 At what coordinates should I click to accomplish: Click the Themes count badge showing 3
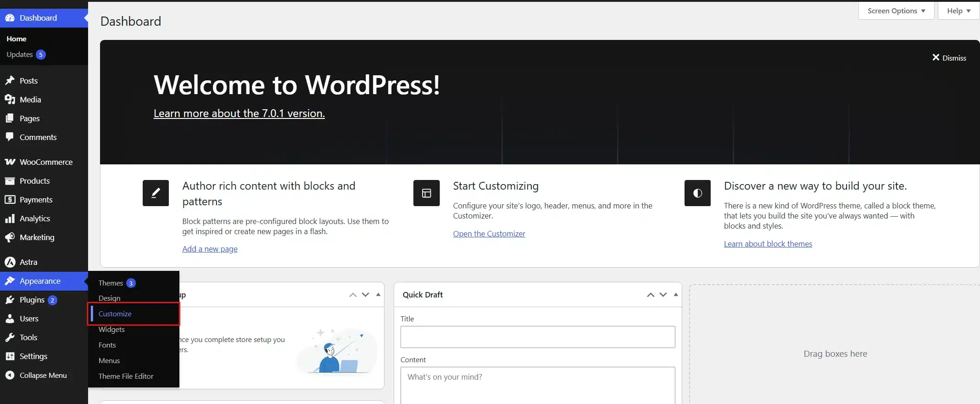(x=131, y=283)
